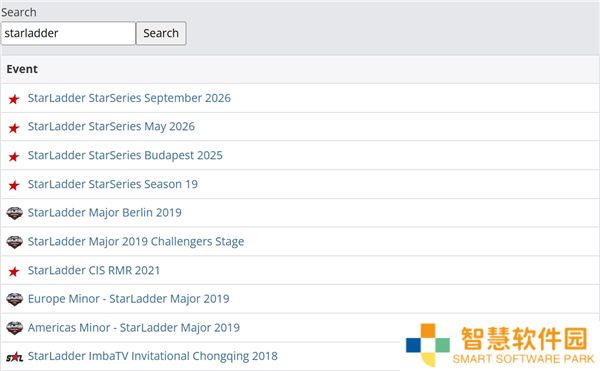Click the star icon beside StarSeries September 2026

(14, 99)
